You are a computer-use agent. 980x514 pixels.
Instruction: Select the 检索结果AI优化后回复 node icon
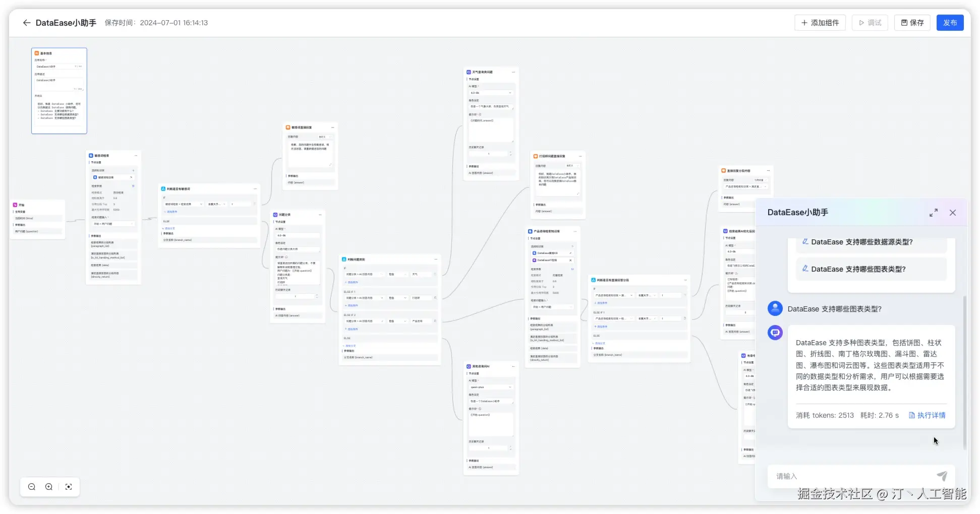pos(725,231)
